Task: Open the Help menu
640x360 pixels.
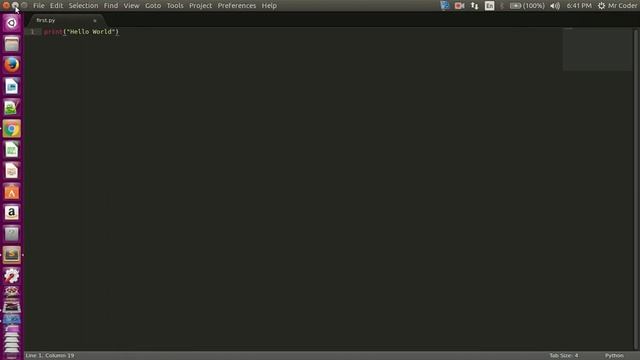Action: 269,6
